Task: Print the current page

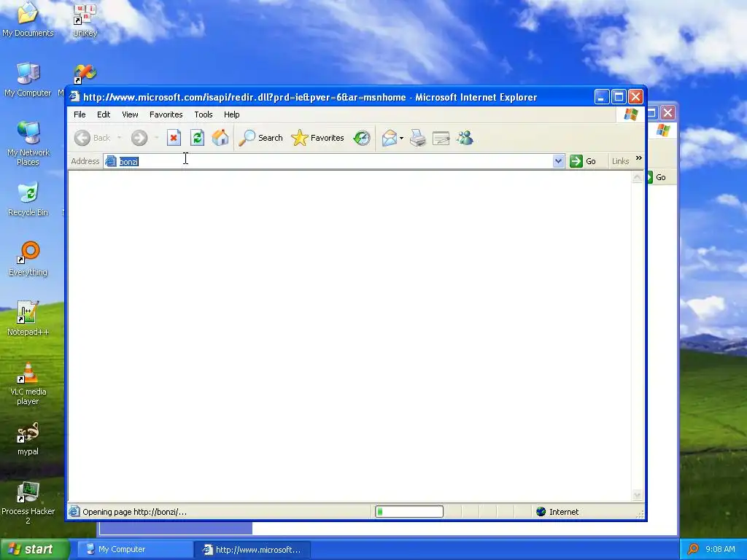Action: pyautogui.click(x=418, y=138)
